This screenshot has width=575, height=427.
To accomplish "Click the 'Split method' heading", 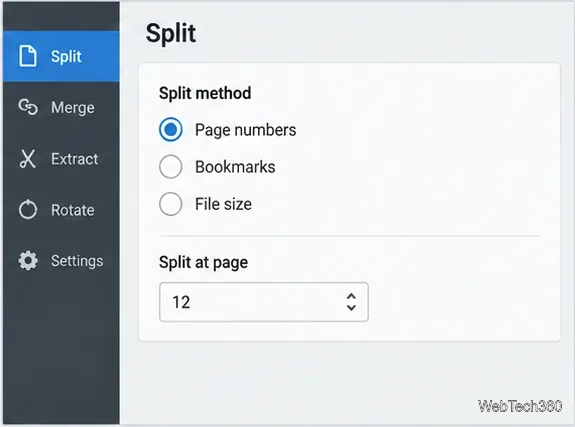I will 205,93.
